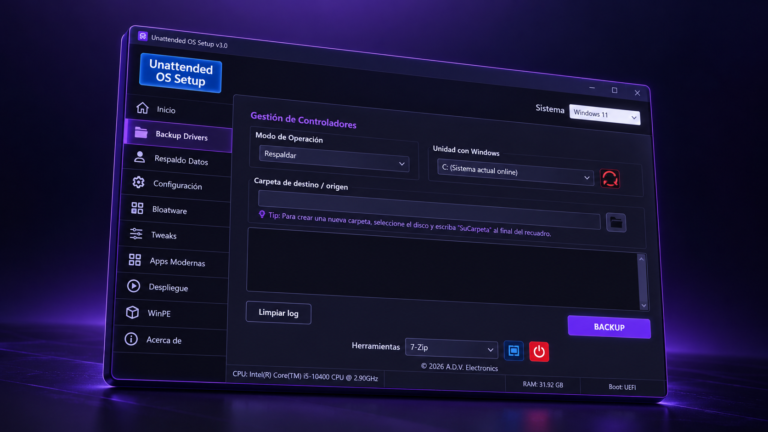Switch to the Tweaks section
The width and height of the screenshot is (768, 432).
pyautogui.click(x=173, y=235)
